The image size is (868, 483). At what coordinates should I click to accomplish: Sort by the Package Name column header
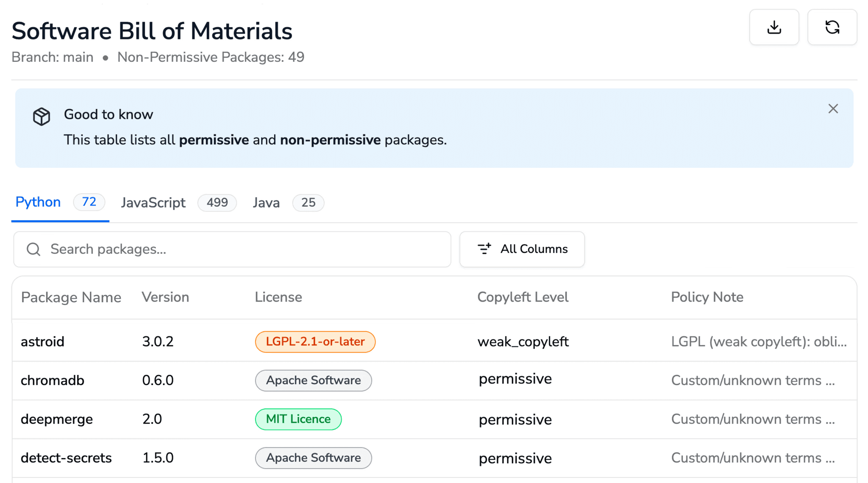point(71,297)
